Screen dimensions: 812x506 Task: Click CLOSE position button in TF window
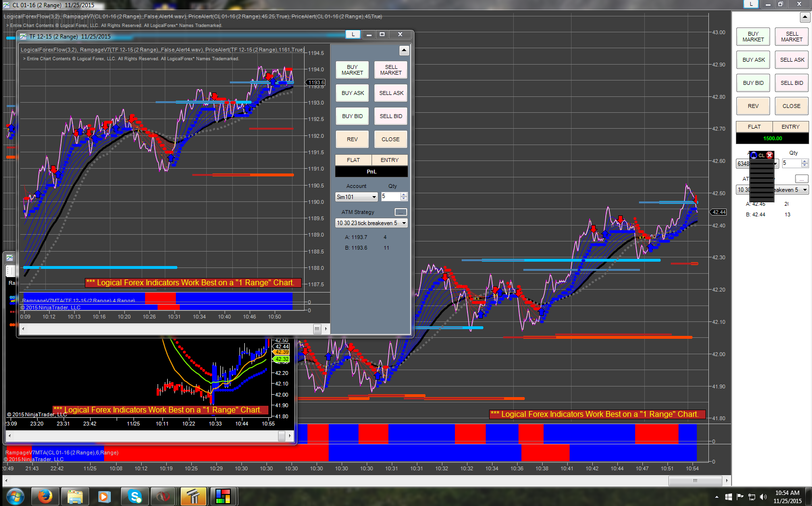(391, 139)
